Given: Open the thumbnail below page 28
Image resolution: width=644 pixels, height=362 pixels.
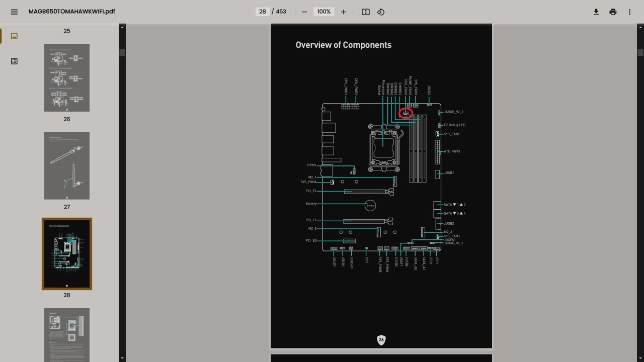Looking at the screenshot, I should point(67,334).
